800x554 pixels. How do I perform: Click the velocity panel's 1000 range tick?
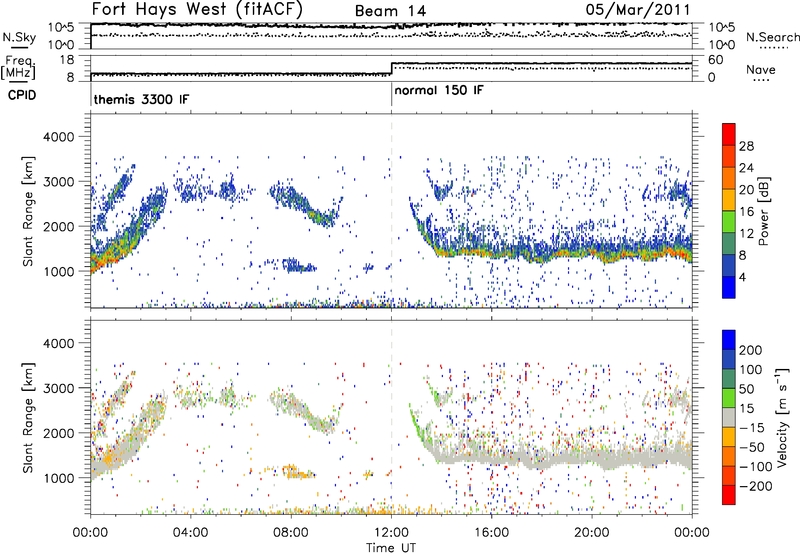59,478
